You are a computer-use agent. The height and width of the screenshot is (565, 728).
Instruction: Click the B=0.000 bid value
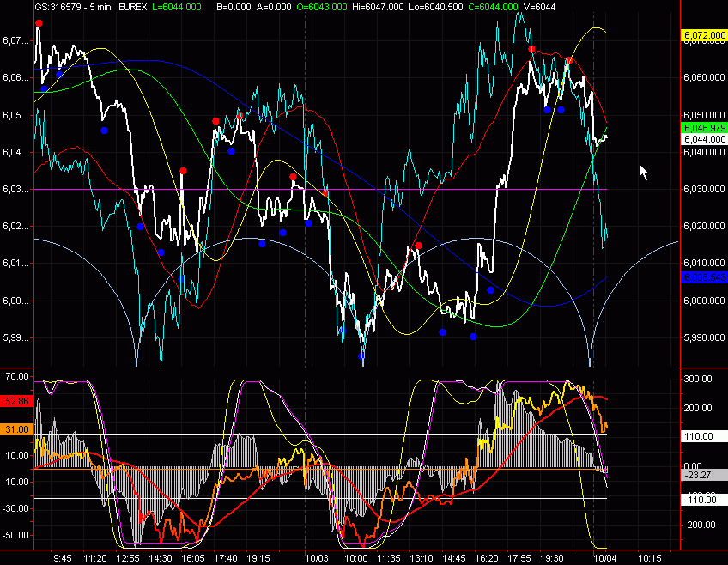click(234, 7)
